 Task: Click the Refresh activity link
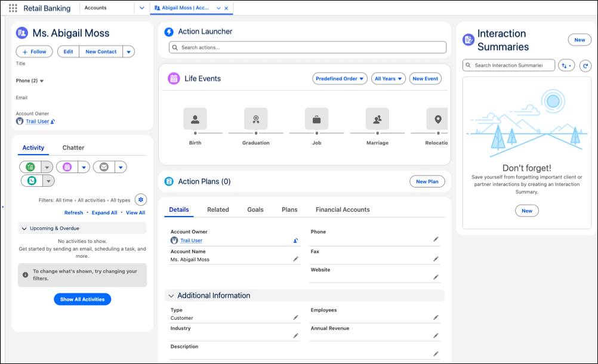tap(73, 212)
